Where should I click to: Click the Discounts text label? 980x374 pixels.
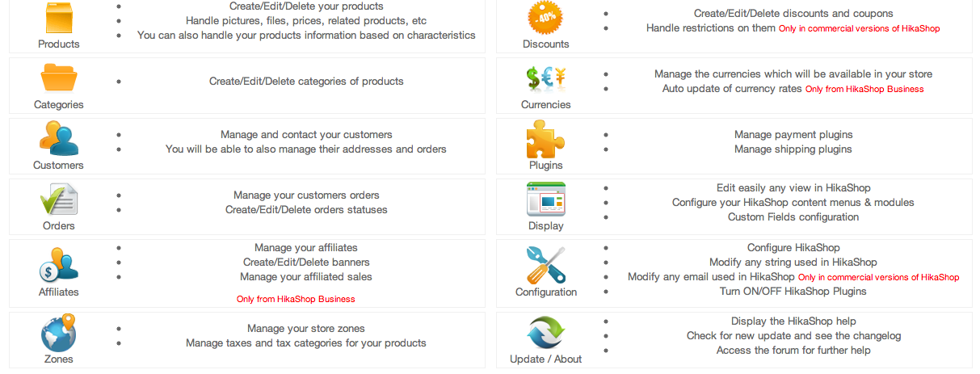[546, 44]
